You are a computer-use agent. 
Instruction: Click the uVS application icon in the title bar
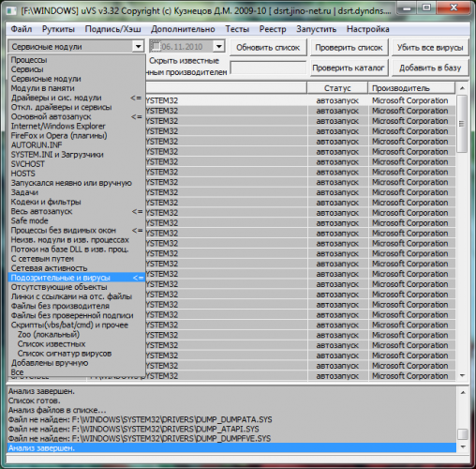[11, 11]
